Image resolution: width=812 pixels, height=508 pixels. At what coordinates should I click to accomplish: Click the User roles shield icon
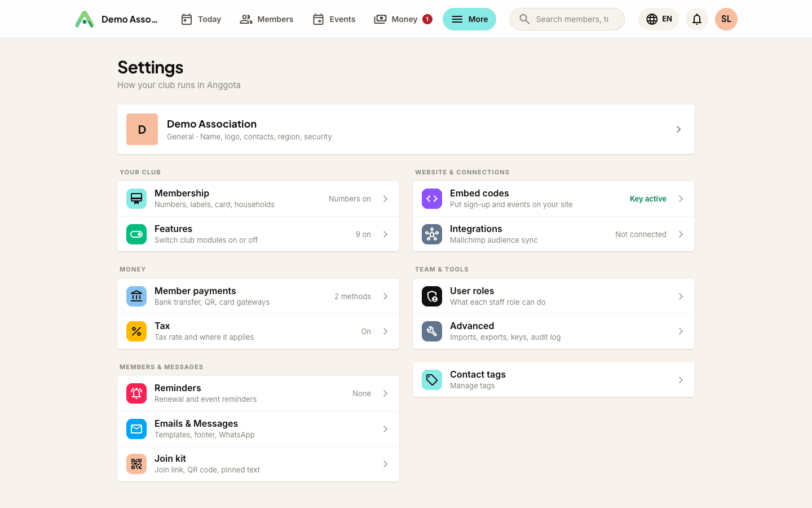coord(432,296)
